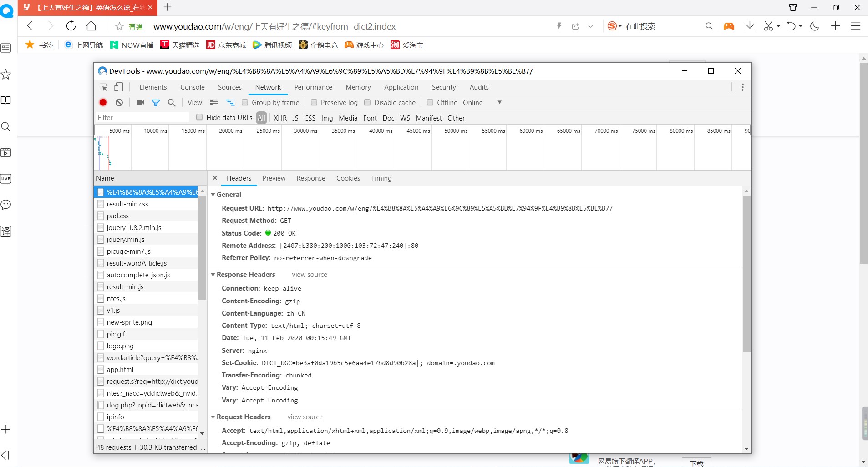Viewport: 868px width, 467px height.
Task: Go to the browser home page
Action: tap(91, 26)
